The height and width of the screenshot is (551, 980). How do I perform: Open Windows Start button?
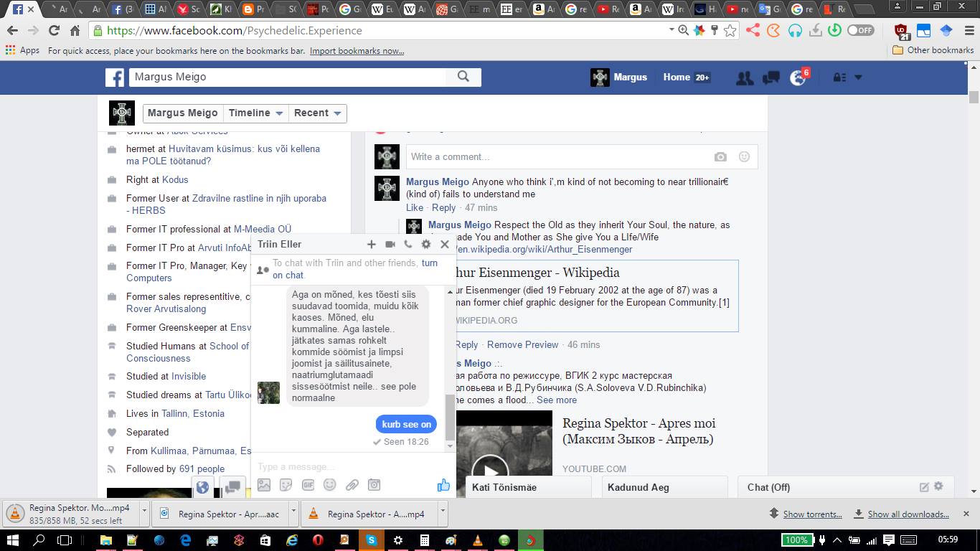[13, 540]
